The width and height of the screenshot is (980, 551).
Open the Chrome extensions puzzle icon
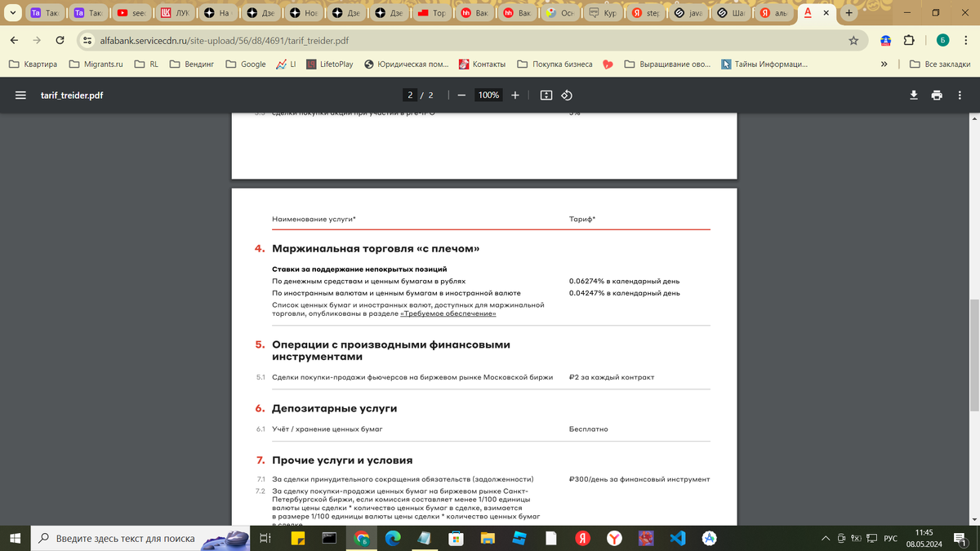[908, 39]
